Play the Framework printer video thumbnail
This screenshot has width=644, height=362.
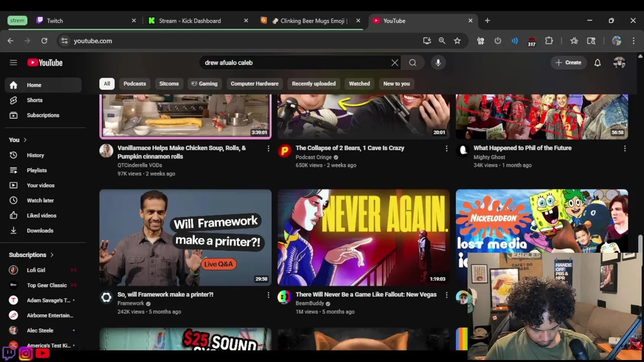[185, 237]
